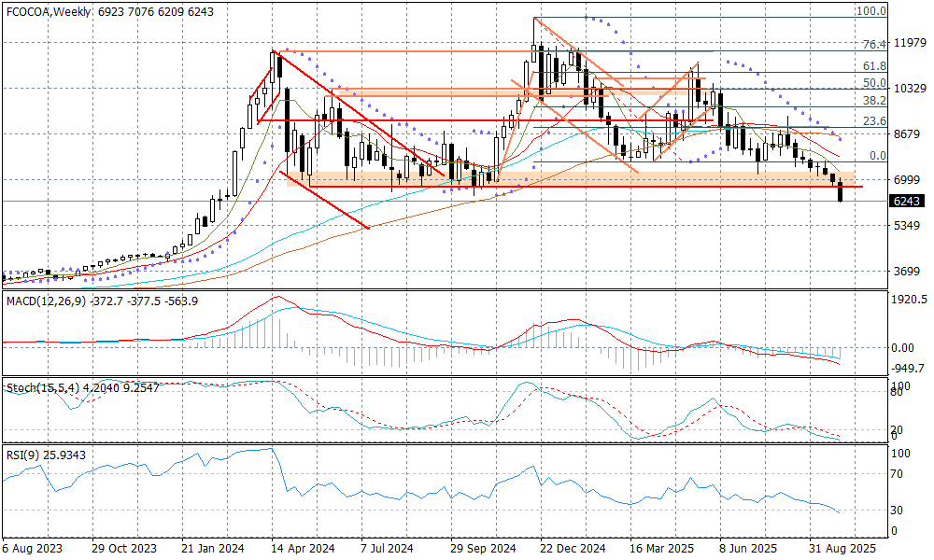
Task: Click the 61.8 Fibonacci level label
Action: pyautogui.click(x=873, y=66)
